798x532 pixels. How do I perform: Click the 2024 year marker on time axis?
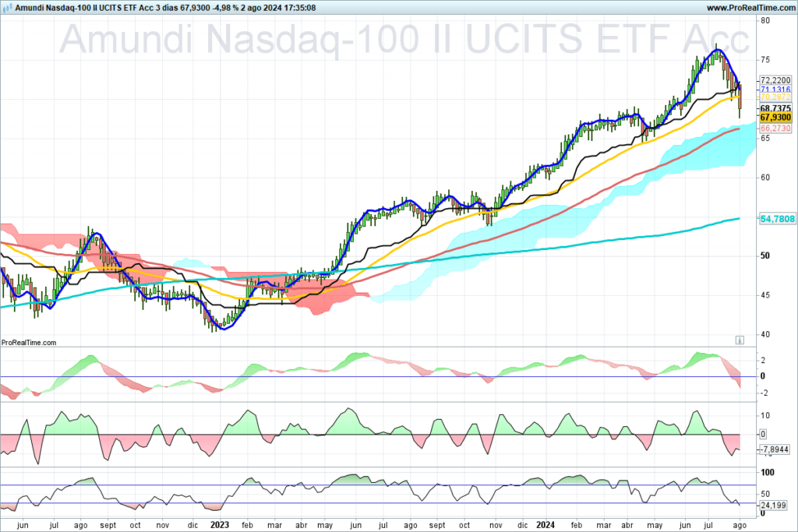coord(545,525)
